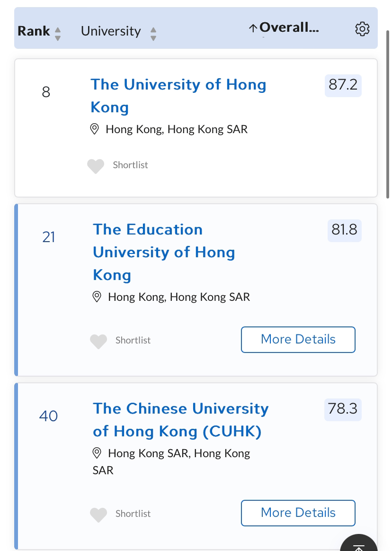Click the Shortlist label under University of Hong Kong

(130, 165)
